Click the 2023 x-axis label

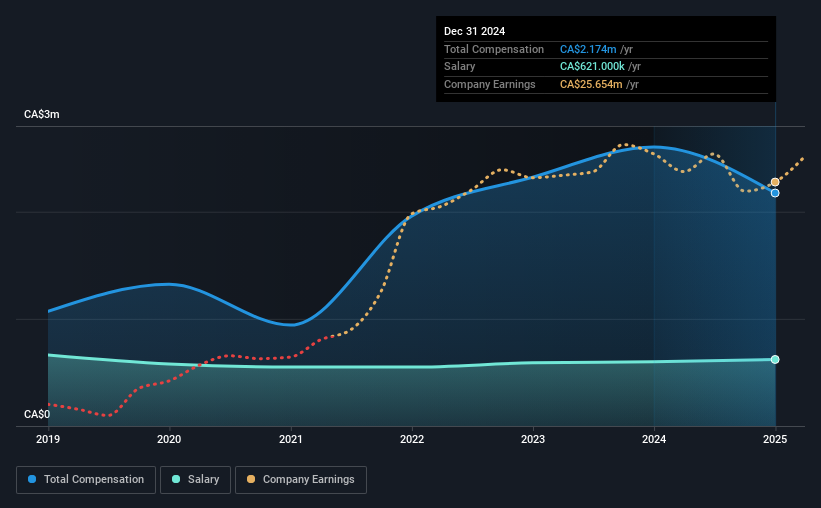pos(533,439)
